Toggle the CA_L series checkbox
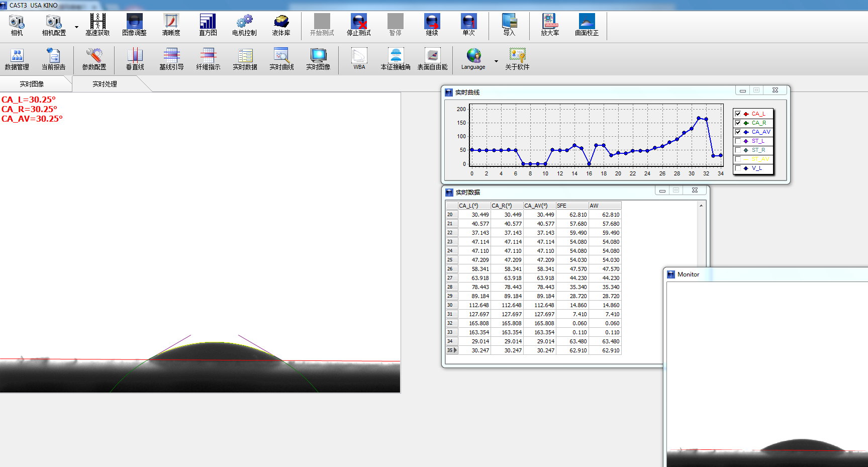The height and width of the screenshot is (467, 868). coord(738,114)
